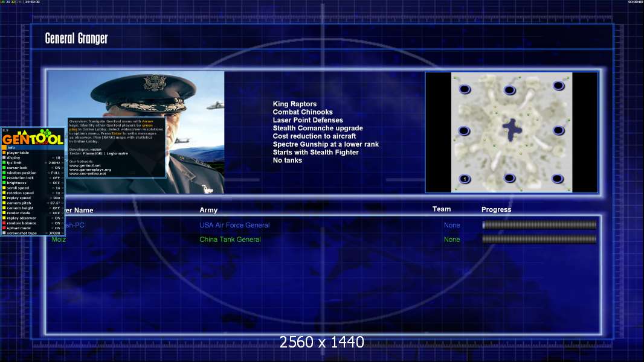The image size is (644, 362).
Task: Toggle the random balance ON value
Action: 57,223
